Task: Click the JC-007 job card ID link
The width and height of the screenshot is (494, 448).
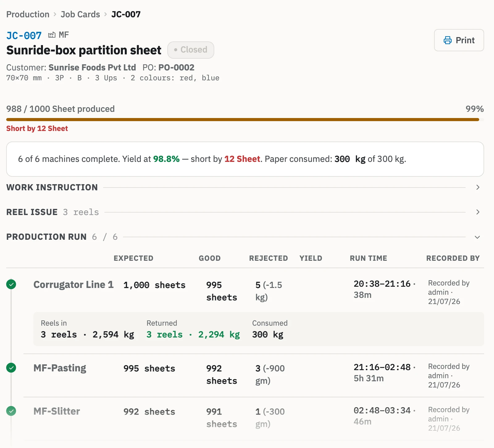Action: (x=24, y=36)
